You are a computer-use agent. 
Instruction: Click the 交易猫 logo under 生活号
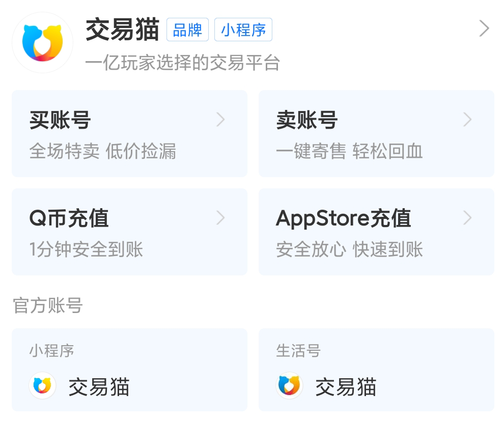pos(289,385)
